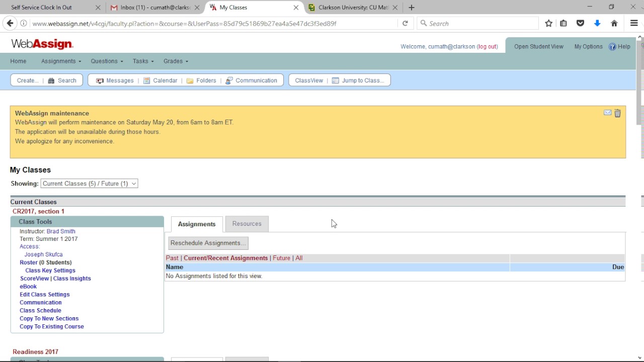Click Joseph Skufca access link
Image resolution: width=644 pixels, height=362 pixels.
pos(43,254)
